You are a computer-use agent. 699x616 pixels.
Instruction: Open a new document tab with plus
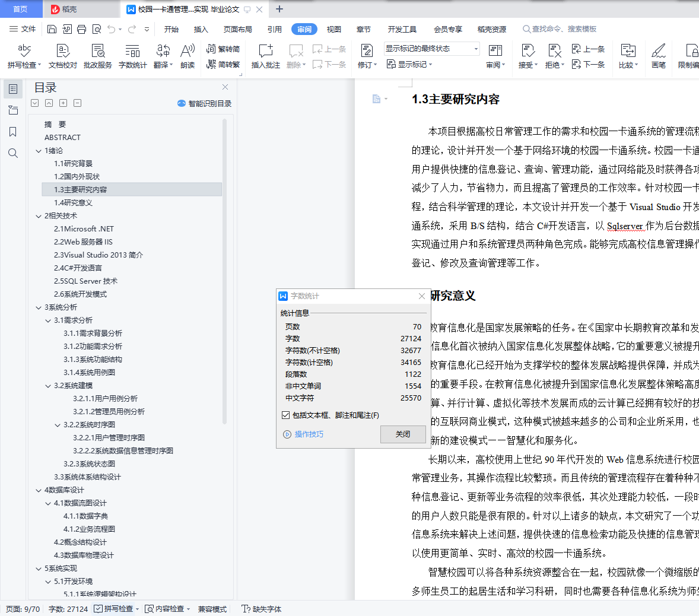pyautogui.click(x=279, y=9)
